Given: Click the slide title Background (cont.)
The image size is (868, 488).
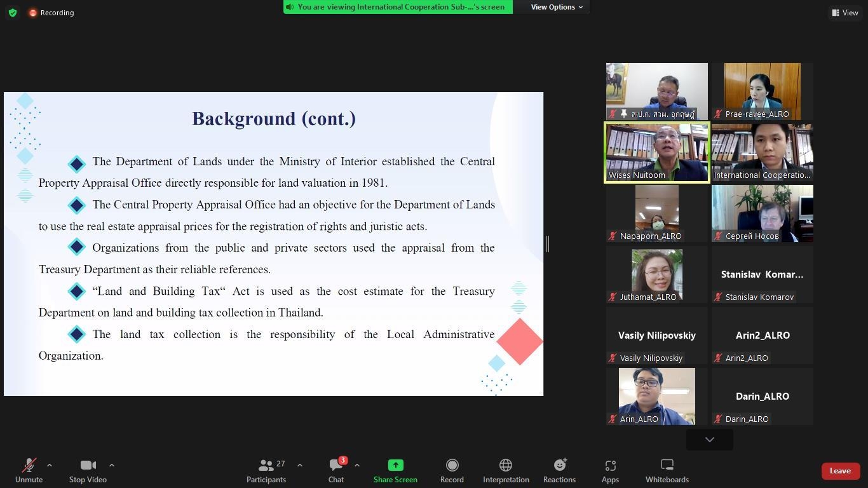Looking at the screenshot, I should tap(274, 119).
